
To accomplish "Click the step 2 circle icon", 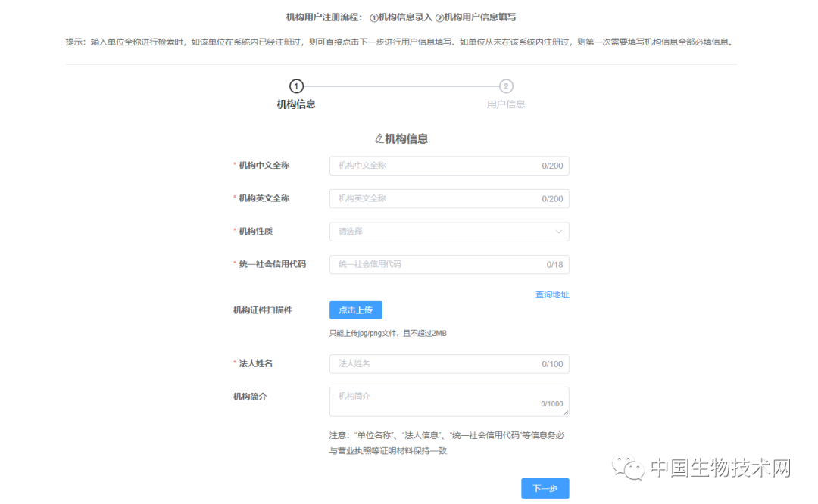I will pyautogui.click(x=506, y=86).
